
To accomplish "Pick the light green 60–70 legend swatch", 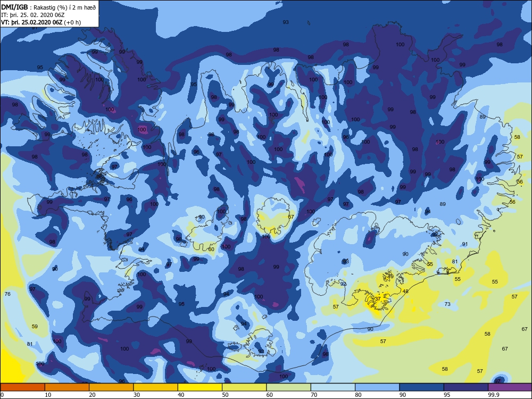I will click(288, 387).
